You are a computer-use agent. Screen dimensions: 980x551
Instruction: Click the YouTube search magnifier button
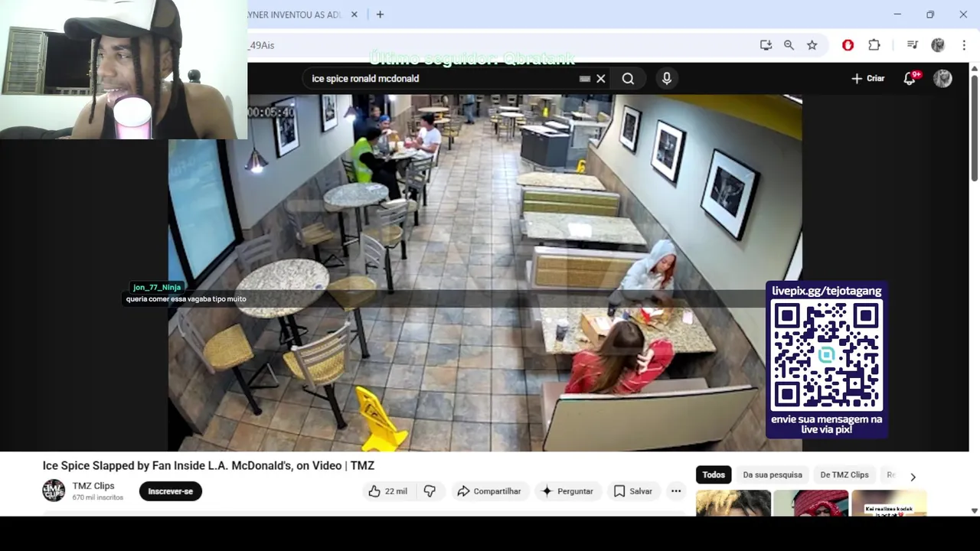tap(628, 78)
